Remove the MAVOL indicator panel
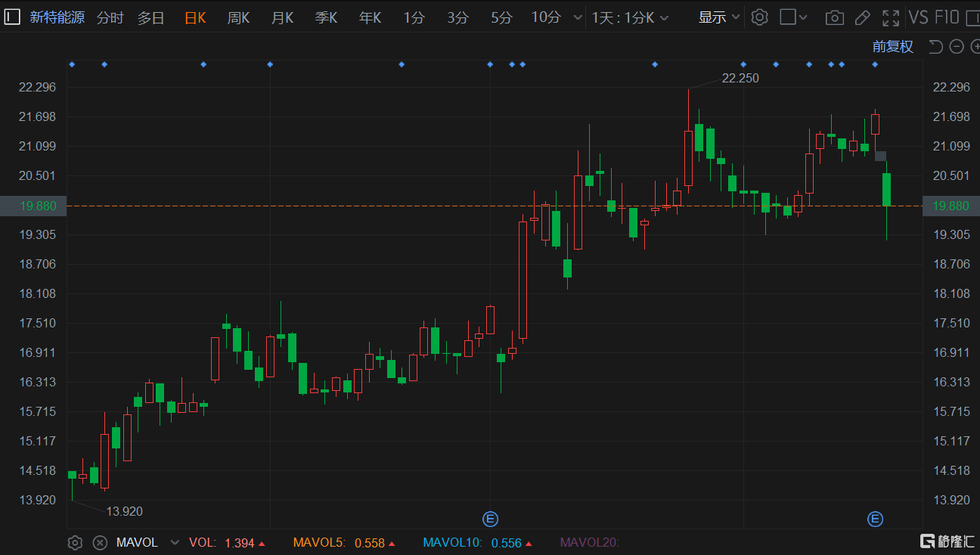 [100, 542]
